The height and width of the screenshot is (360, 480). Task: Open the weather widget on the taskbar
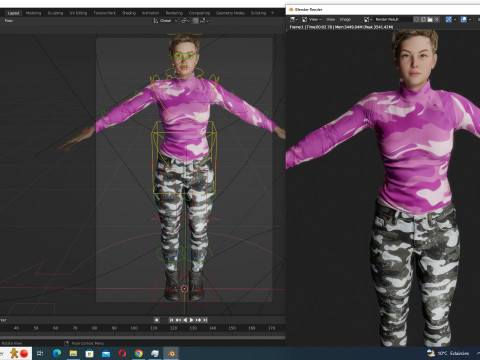pos(448,353)
